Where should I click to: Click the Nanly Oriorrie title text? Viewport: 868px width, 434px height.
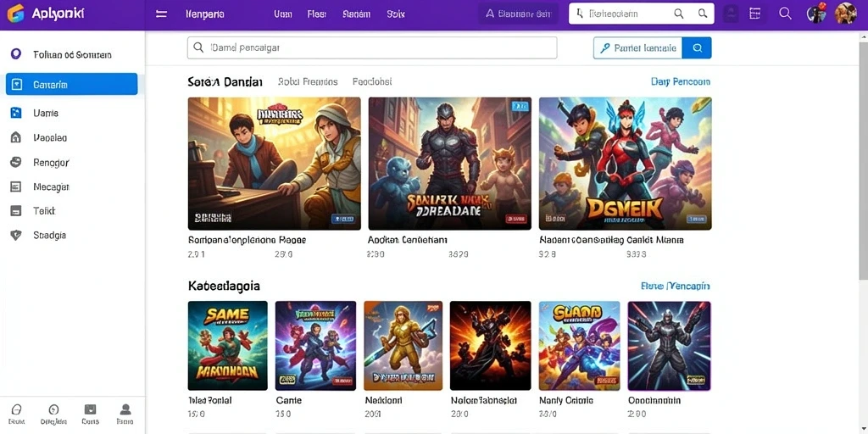[566, 400]
